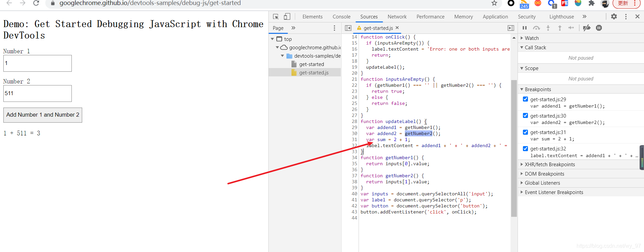Viewport: 644px width, 252px height.
Task: Hide the debugger sidebar icon
Action: pos(511,28)
